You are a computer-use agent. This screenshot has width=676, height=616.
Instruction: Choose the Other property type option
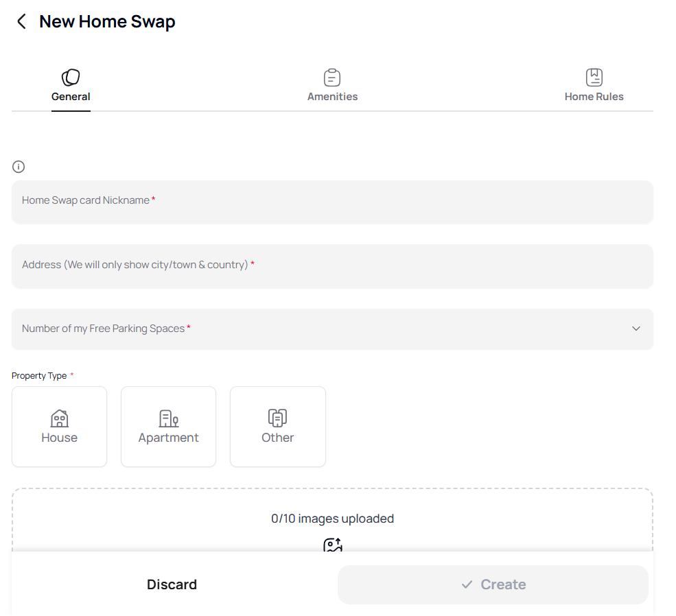[x=277, y=427]
